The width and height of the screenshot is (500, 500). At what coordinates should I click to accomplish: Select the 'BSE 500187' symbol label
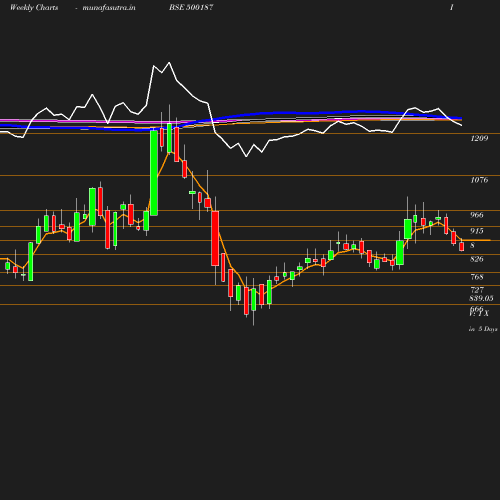point(191,7)
